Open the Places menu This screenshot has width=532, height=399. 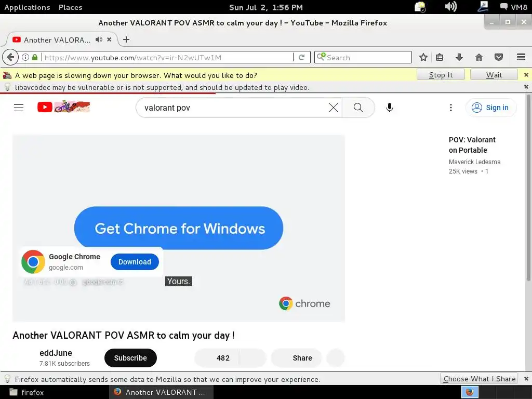pos(70,7)
